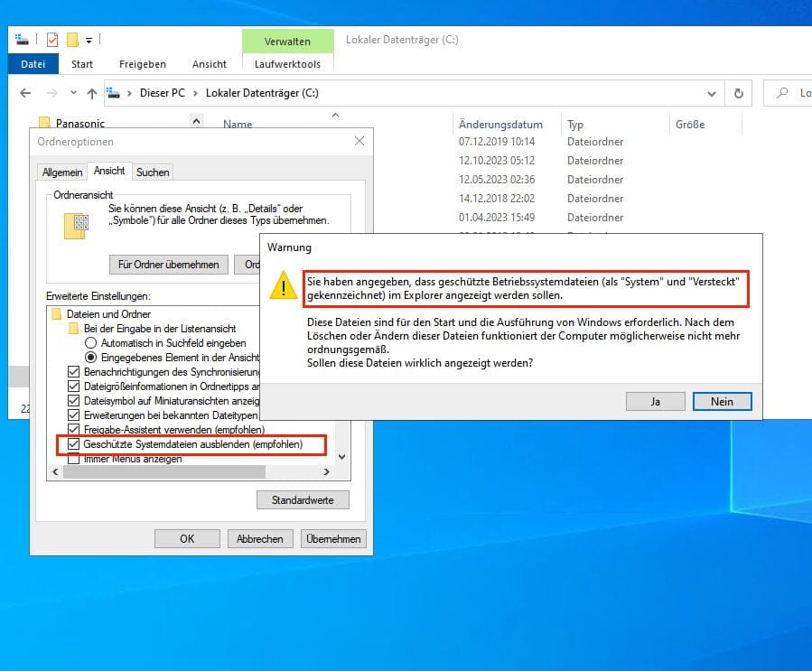This screenshot has width=812, height=671.
Task: Uncheck Geschützte Systemdateien ausblenden
Action: 74,444
